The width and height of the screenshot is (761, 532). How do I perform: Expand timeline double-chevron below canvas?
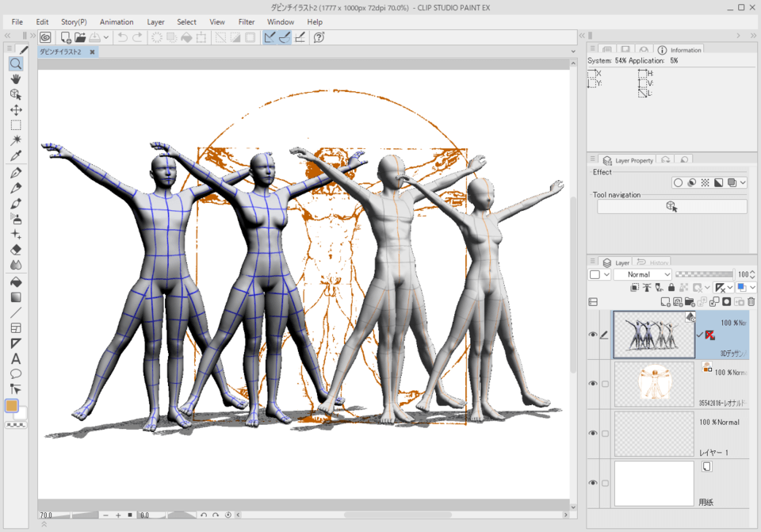pos(44,524)
